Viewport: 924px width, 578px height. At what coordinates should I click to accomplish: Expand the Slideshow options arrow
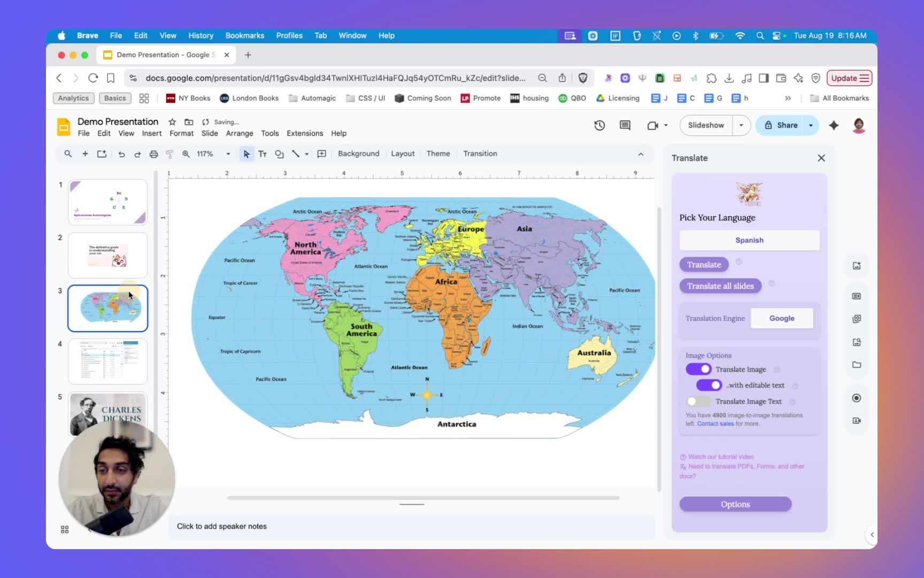tap(741, 125)
